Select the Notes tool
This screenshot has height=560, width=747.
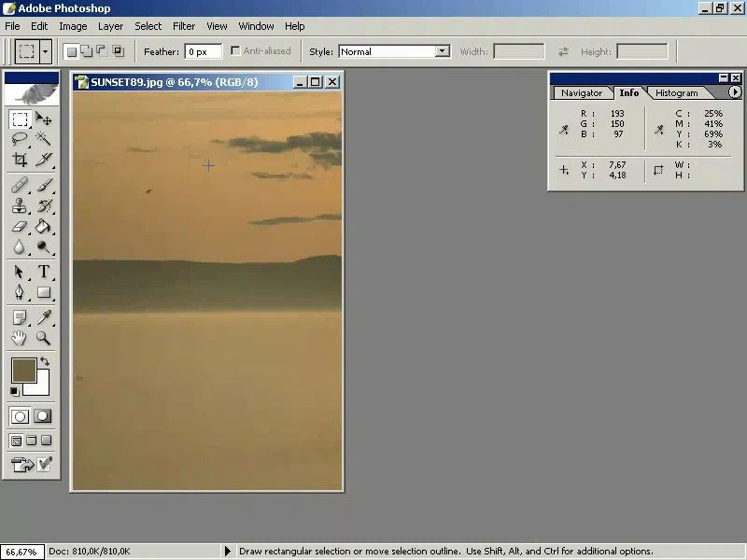tap(20, 317)
